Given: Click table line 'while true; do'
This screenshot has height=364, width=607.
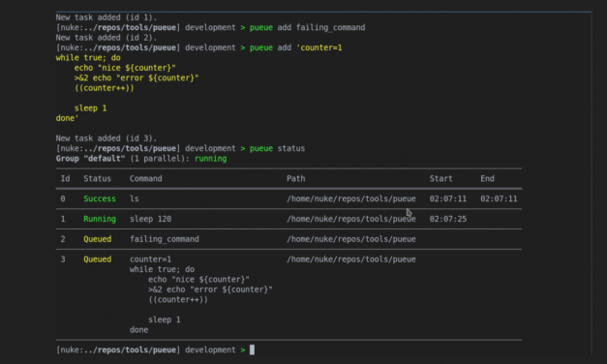Looking at the screenshot, I should 162,269.
